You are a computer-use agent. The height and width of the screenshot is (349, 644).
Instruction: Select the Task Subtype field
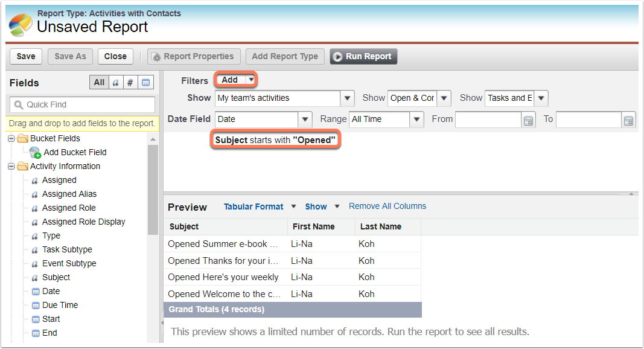(x=68, y=250)
